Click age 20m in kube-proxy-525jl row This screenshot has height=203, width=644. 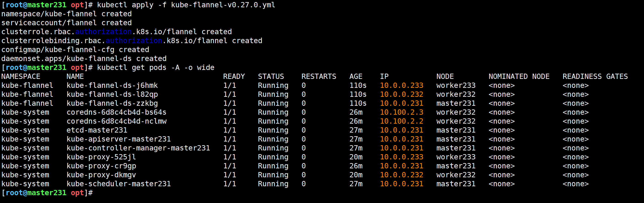[x=356, y=157]
